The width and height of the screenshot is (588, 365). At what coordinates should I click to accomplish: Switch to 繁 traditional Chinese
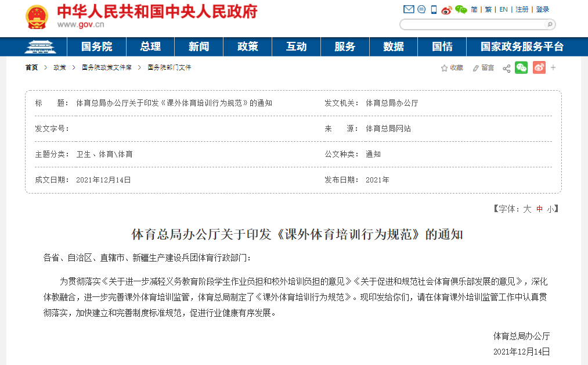pos(488,9)
